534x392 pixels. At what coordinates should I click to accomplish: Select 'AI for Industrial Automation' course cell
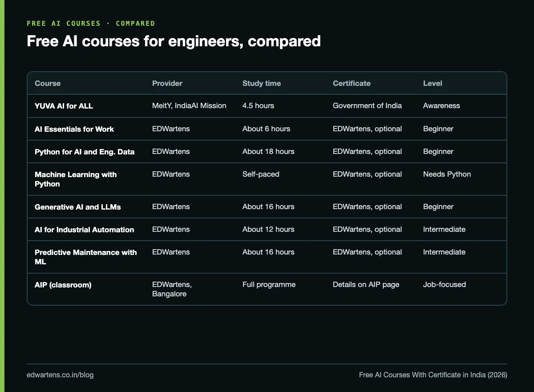85,230
